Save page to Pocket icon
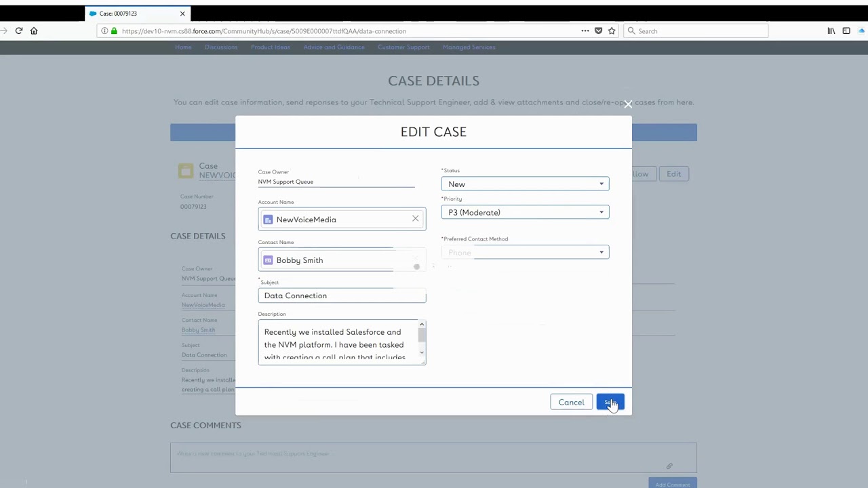This screenshot has height=488, width=868. point(598,30)
